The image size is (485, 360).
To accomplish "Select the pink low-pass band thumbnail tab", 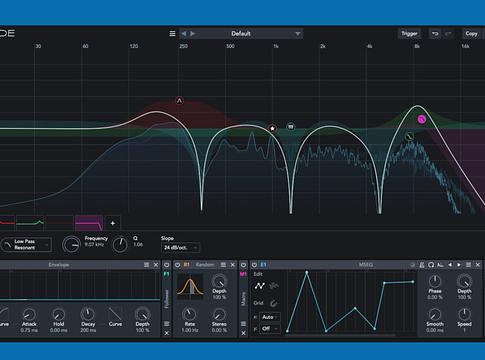I will 89,223.
